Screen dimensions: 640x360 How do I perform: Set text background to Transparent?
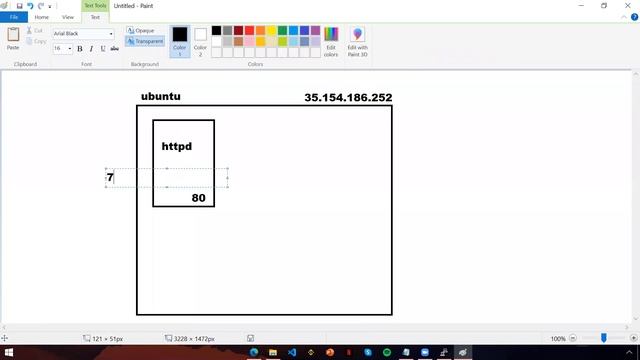[x=145, y=41]
